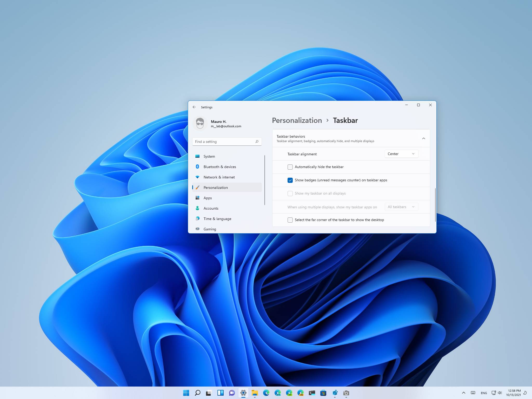This screenshot has height=399, width=532.
Task: Open Apps settings section
Action: click(207, 197)
